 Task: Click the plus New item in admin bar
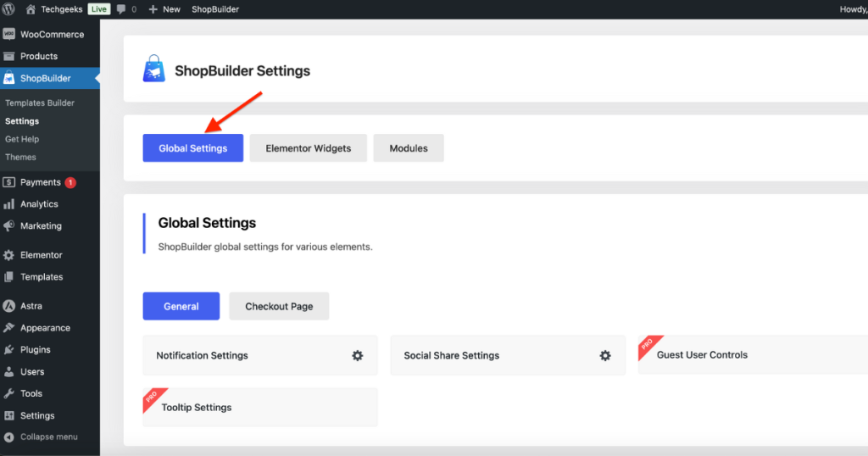point(164,9)
